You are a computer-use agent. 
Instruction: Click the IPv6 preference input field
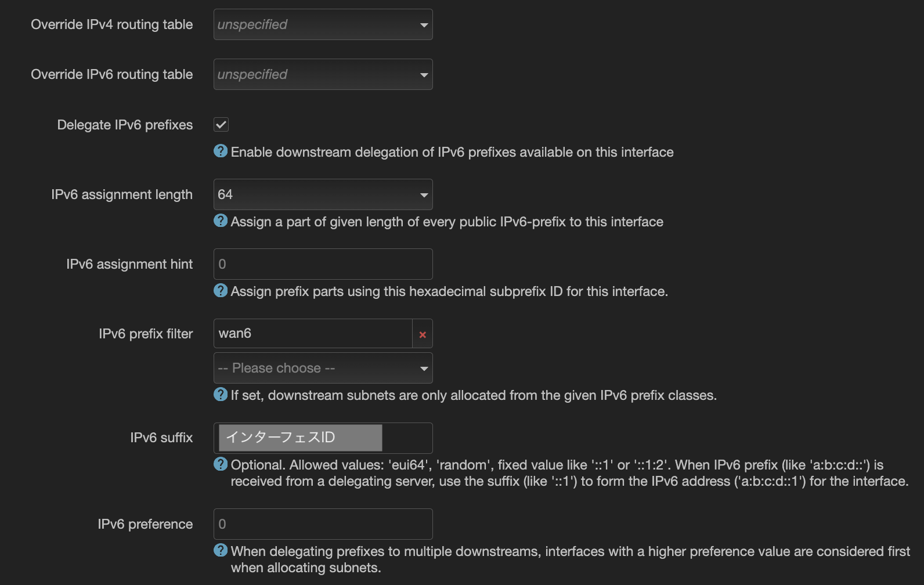(323, 524)
